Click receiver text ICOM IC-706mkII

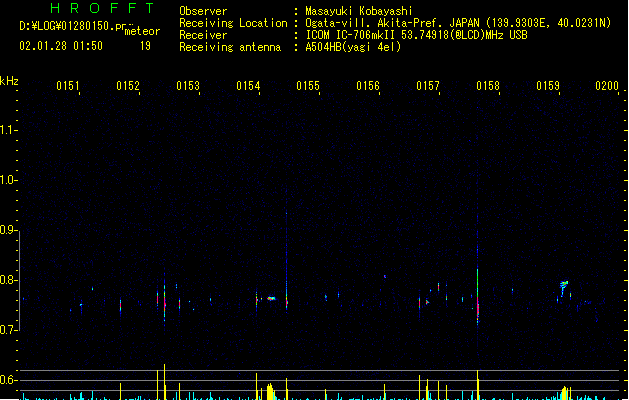[x=350, y=35]
